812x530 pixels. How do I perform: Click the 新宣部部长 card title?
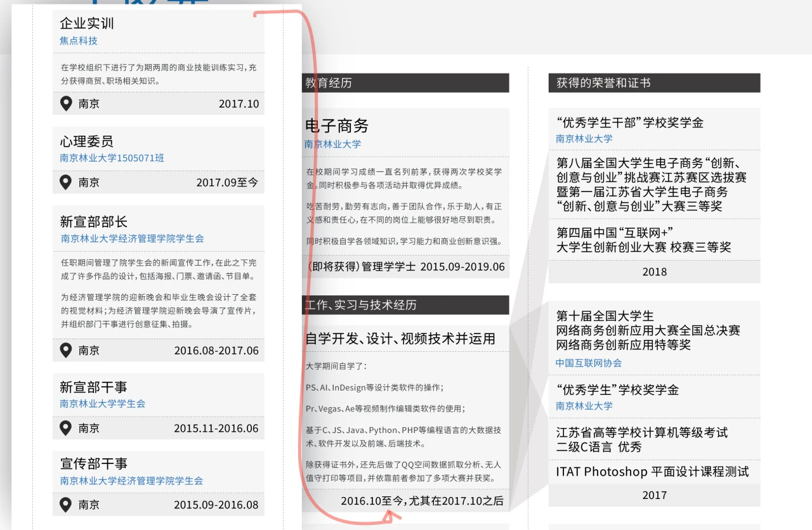94,221
